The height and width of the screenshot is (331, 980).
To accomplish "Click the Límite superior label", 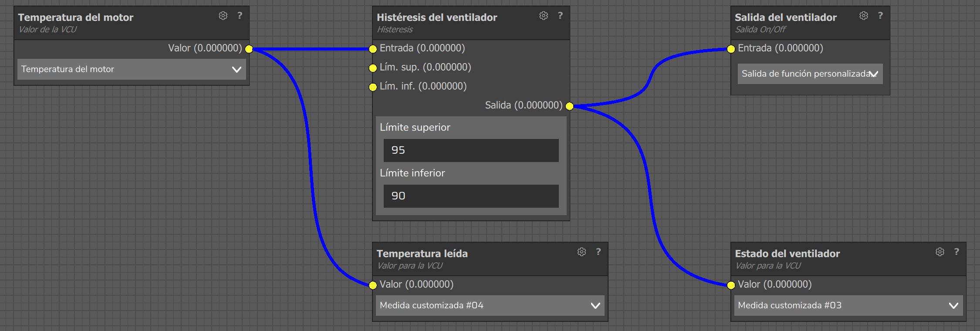I will [415, 127].
